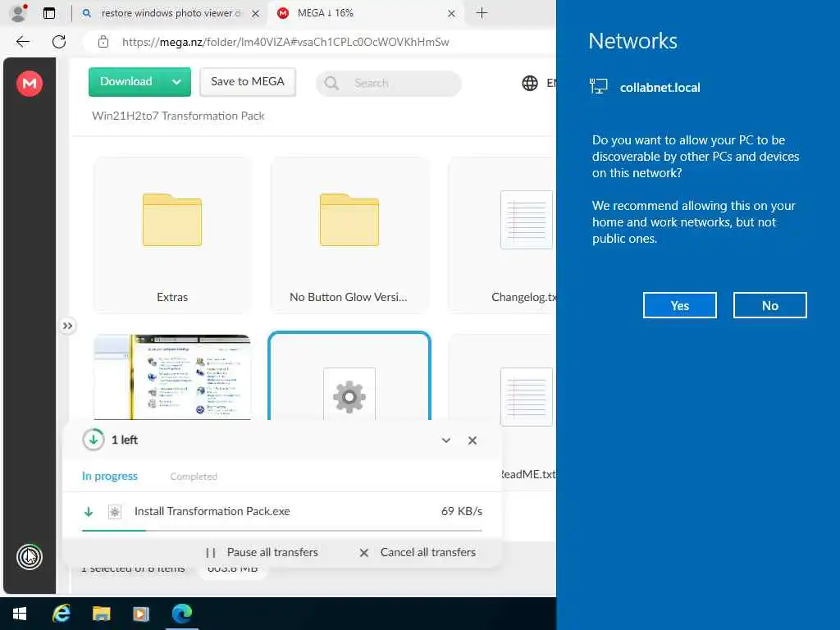Click the transfer file type icon

115,512
